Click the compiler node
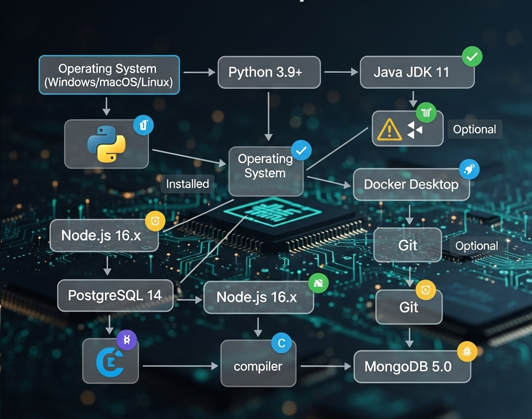Screen dimensions: 532x419 pos(258,366)
